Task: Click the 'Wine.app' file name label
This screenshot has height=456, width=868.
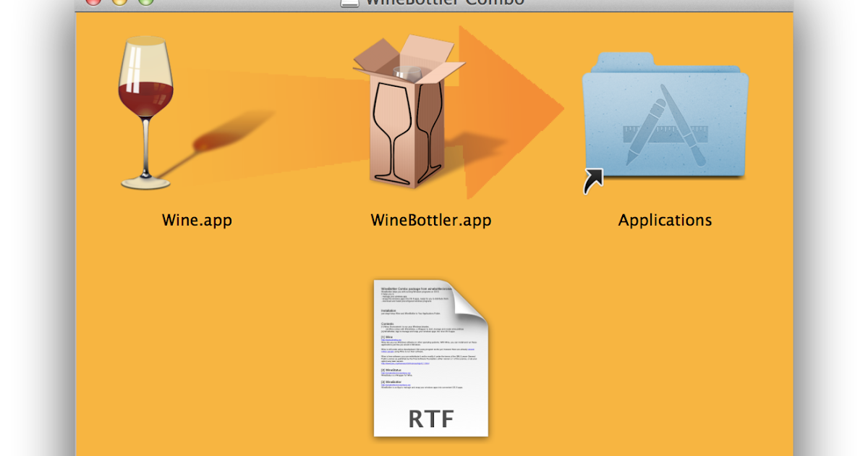Action: pyautogui.click(x=197, y=220)
